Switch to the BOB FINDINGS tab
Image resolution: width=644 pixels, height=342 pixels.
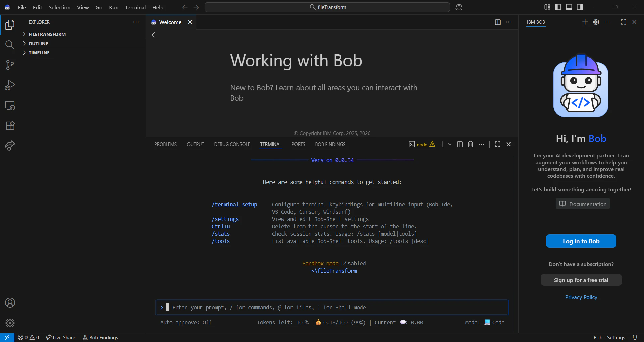(330, 144)
